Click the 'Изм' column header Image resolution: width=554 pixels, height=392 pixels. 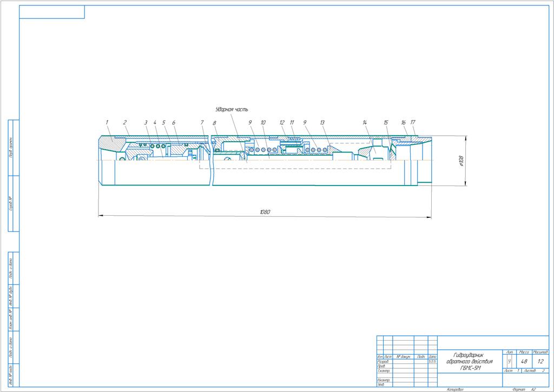380,357
